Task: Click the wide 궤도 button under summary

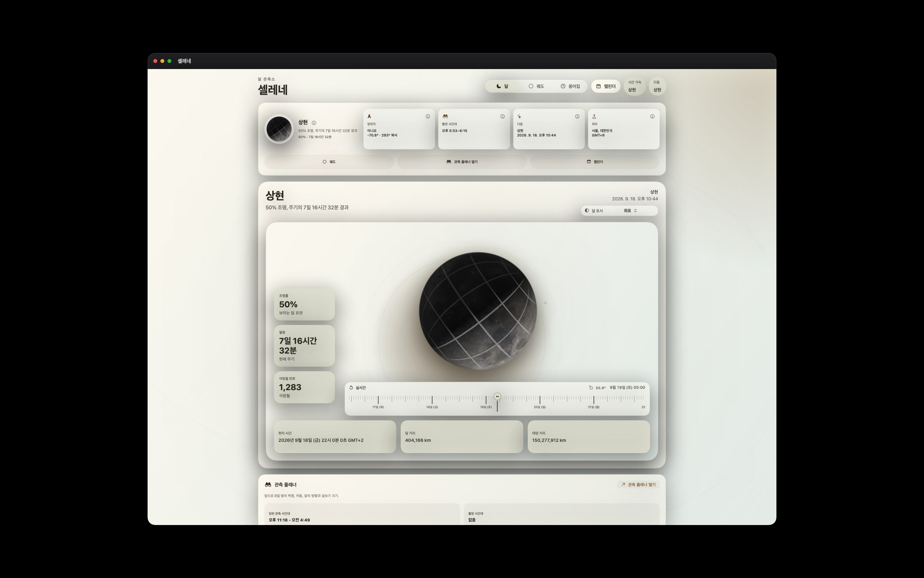Action: tap(329, 162)
